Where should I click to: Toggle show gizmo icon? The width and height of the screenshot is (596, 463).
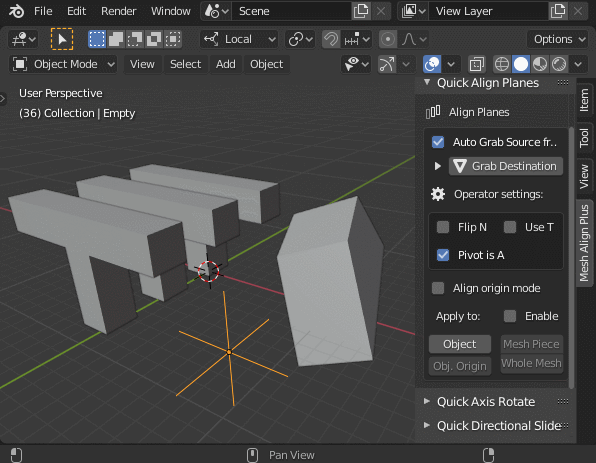pos(387,64)
